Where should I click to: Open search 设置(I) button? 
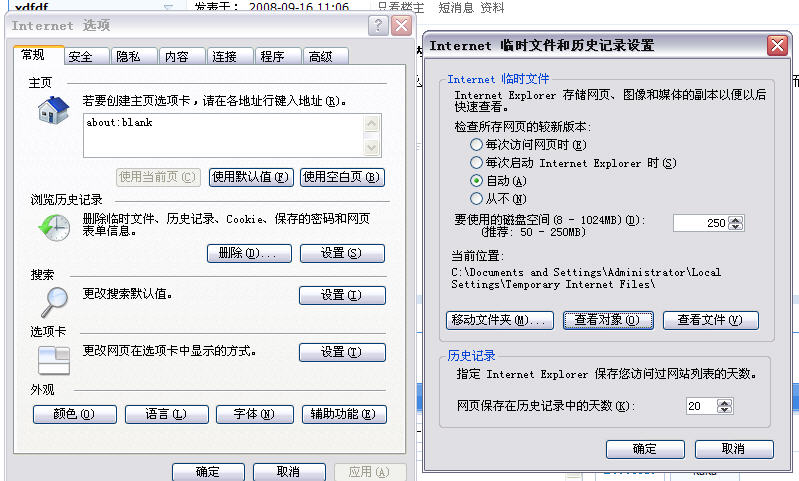coord(342,295)
